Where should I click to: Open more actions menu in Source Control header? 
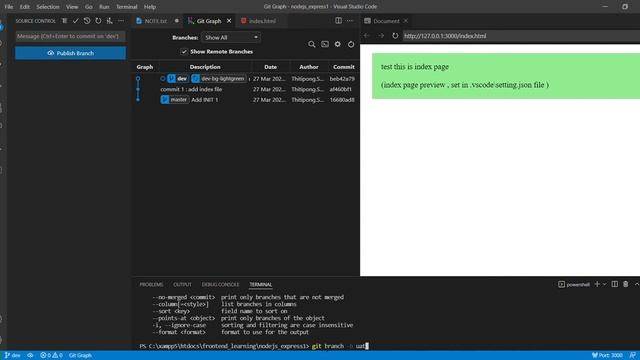coord(121,21)
